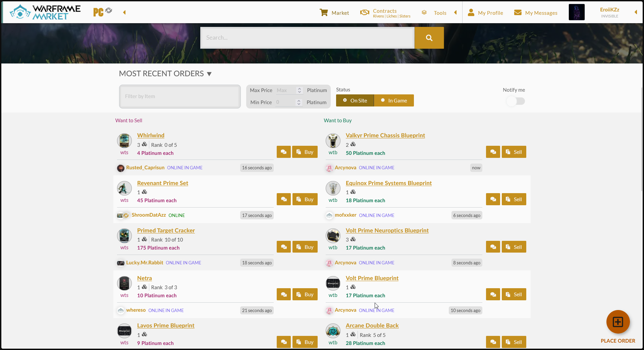Open Arcane Double Back link
The image size is (644, 350).
[372, 325]
